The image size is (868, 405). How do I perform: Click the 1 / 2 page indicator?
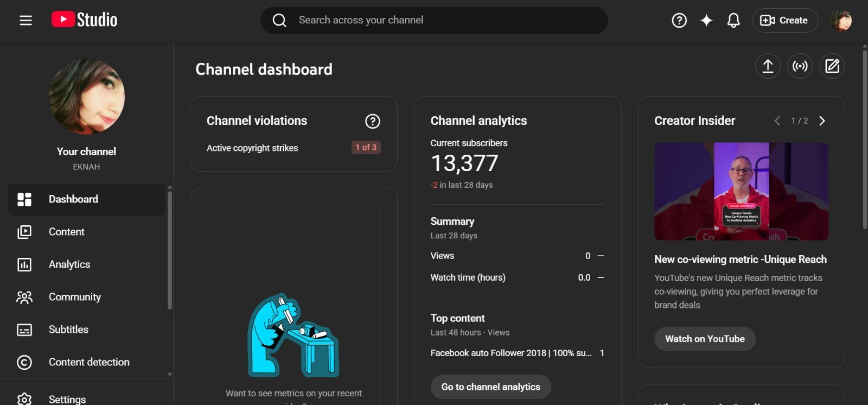pos(800,121)
